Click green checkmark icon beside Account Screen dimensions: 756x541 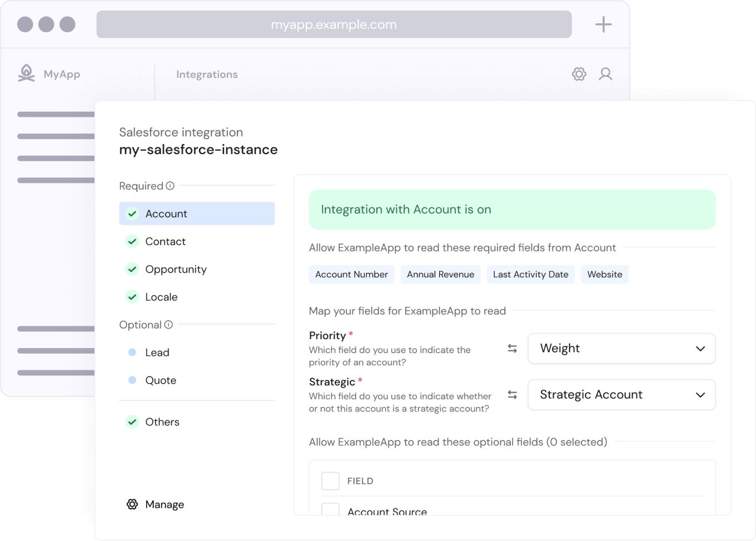(132, 214)
